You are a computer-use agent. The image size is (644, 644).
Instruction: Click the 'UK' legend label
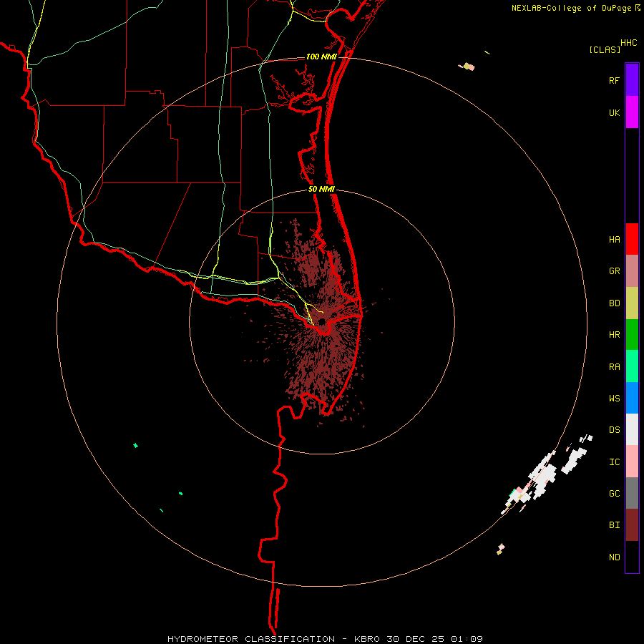pos(614,112)
